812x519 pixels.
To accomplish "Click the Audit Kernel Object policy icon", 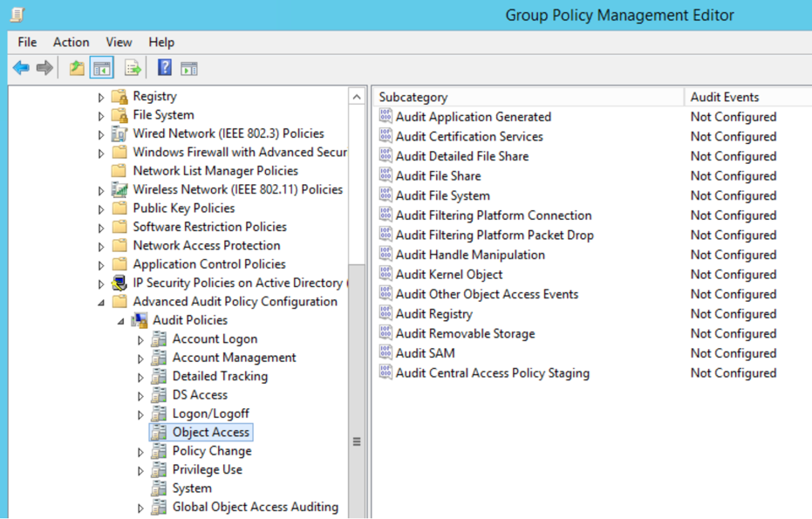I will 386,274.
